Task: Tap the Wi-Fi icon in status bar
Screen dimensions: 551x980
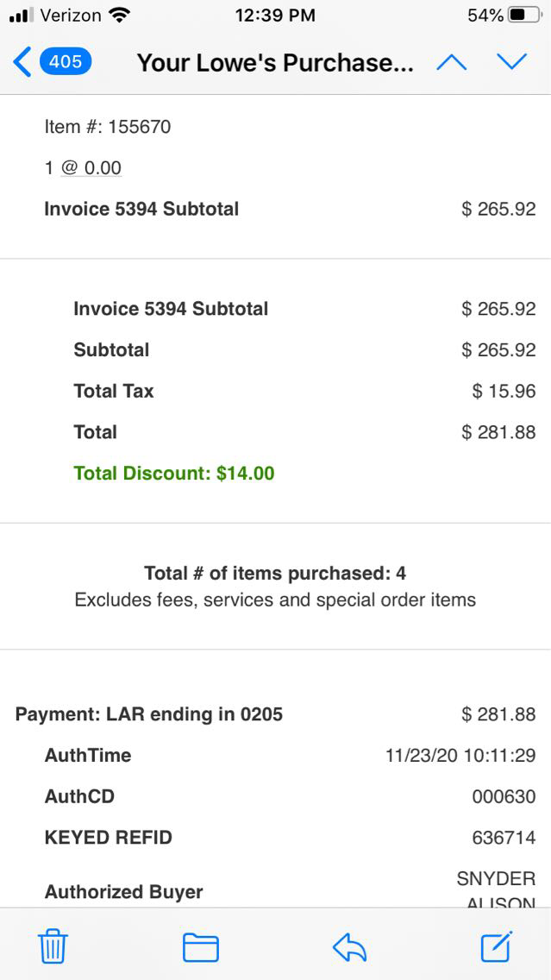Action: point(120,16)
